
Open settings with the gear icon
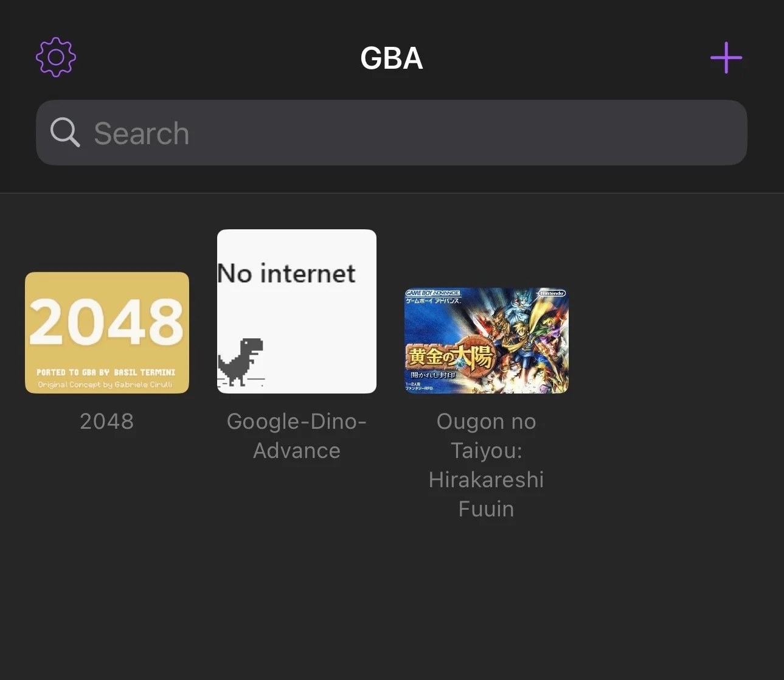(x=56, y=57)
